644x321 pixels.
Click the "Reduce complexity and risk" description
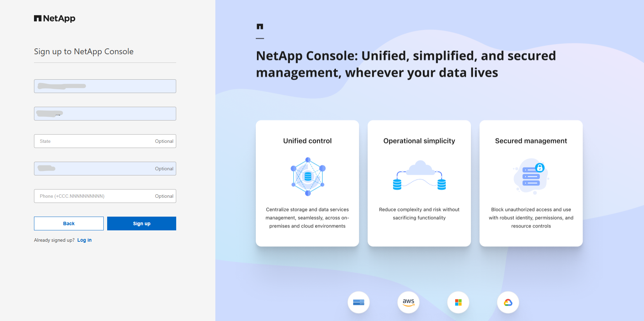coord(419,214)
